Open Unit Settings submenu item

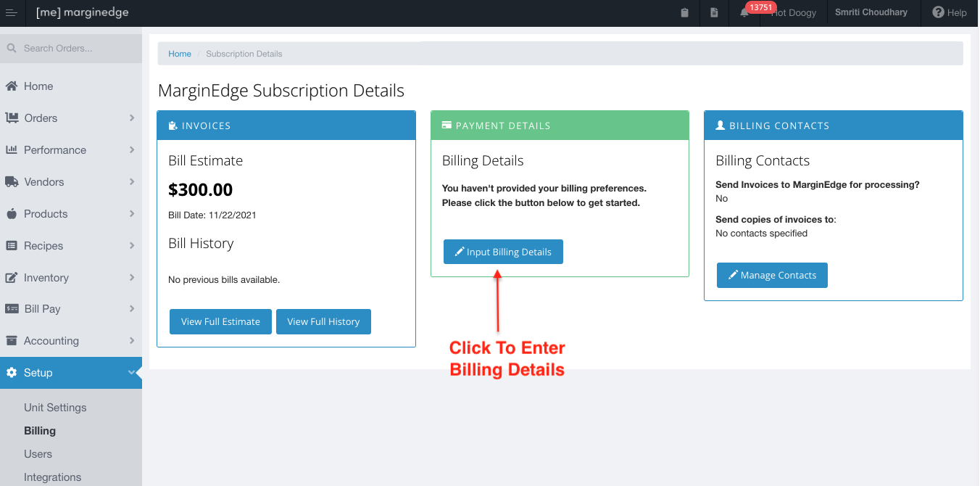click(x=55, y=408)
